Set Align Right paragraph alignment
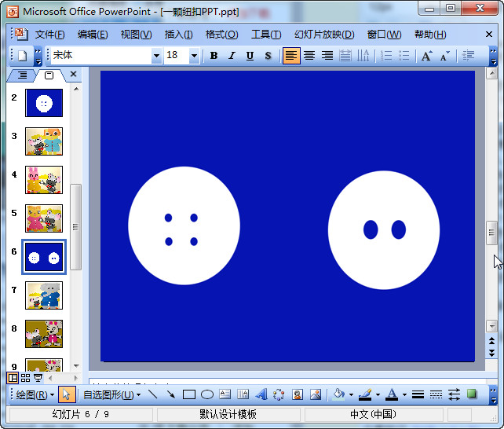 coord(327,56)
